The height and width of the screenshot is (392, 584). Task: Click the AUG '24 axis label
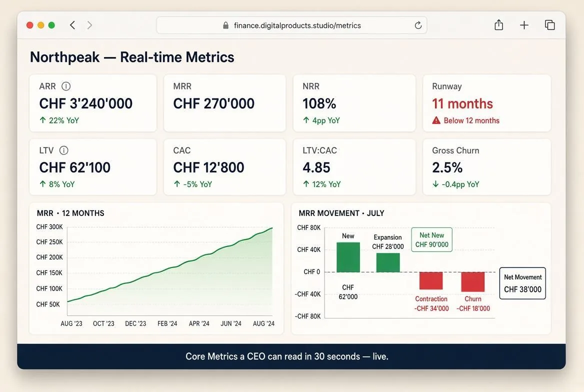point(263,323)
